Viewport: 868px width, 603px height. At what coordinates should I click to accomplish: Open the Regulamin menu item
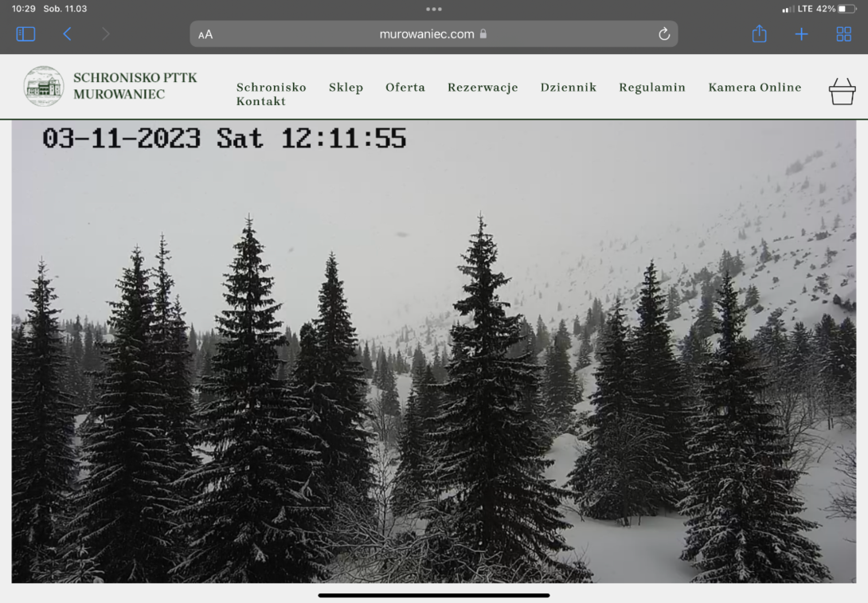(x=652, y=88)
